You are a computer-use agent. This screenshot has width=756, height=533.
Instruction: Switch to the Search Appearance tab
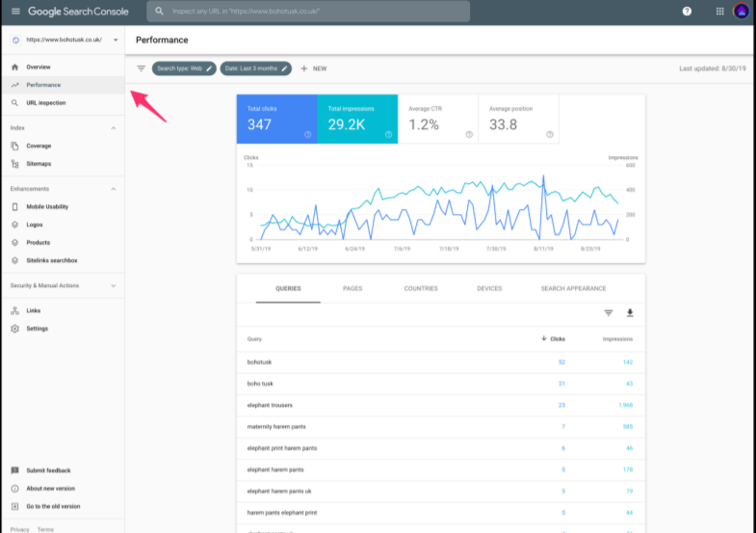[x=573, y=288]
